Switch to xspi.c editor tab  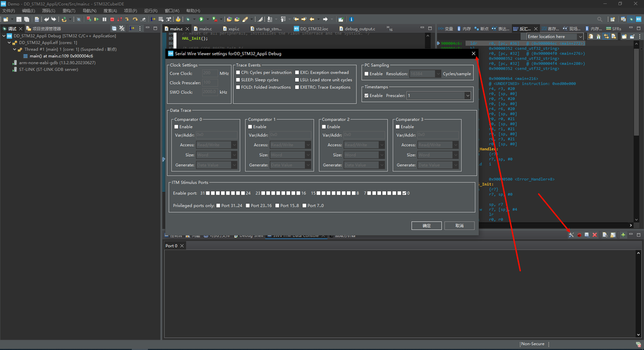tap(231, 29)
